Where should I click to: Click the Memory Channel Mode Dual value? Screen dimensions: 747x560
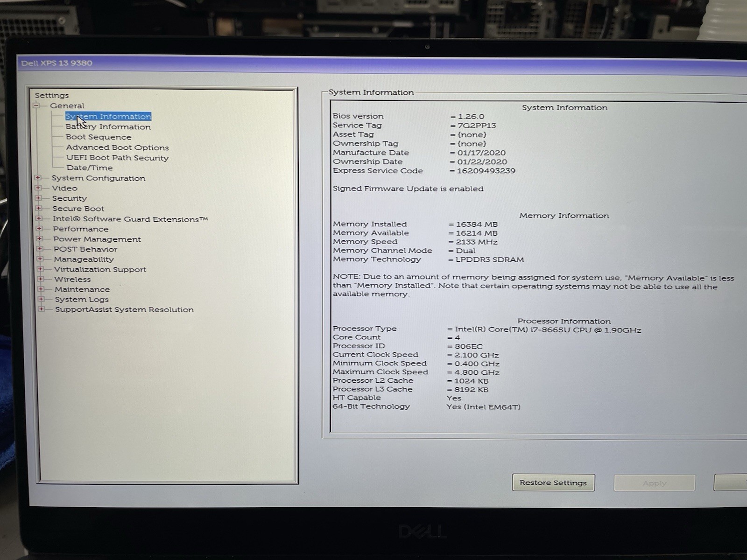click(x=465, y=251)
